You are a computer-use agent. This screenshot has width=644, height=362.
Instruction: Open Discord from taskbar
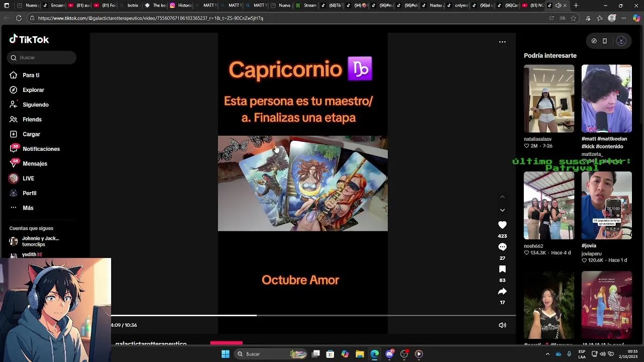tap(389, 354)
